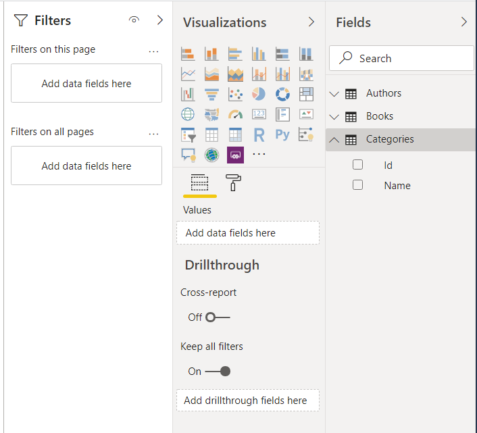Switch to the Fields well tab
The width and height of the screenshot is (477, 433).
[199, 183]
